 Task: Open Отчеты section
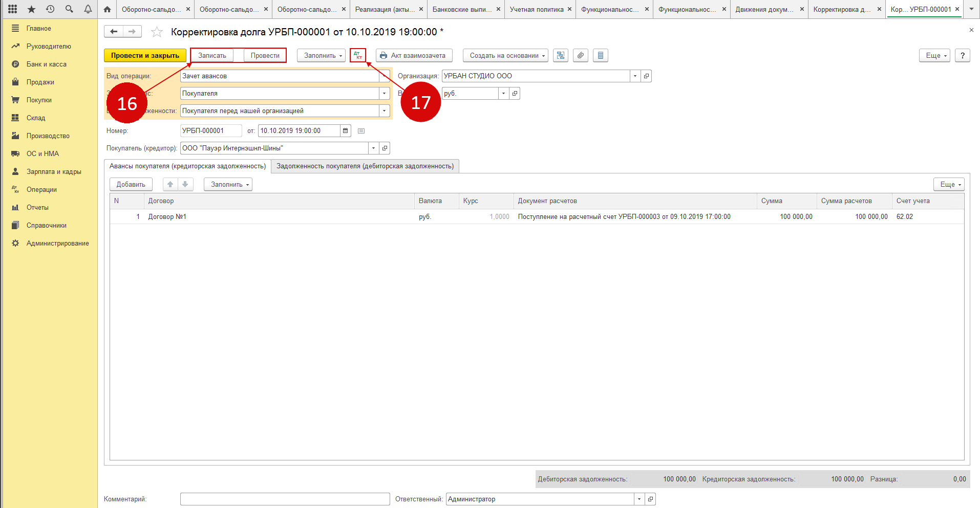point(37,208)
